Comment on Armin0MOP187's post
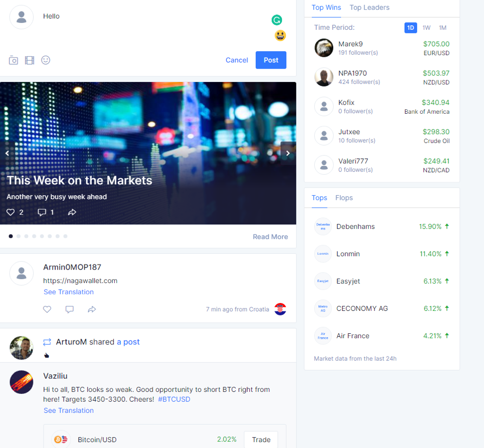This screenshot has width=484, height=448. coord(69,309)
